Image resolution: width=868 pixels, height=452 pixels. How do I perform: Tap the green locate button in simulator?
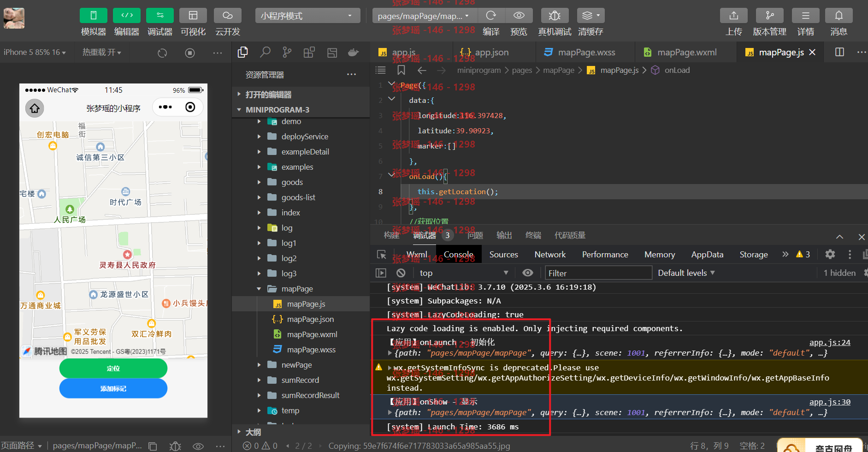tap(113, 369)
